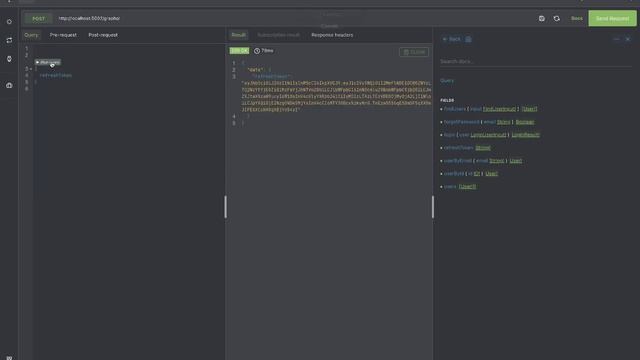Open the login field in docs

pos(449,135)
